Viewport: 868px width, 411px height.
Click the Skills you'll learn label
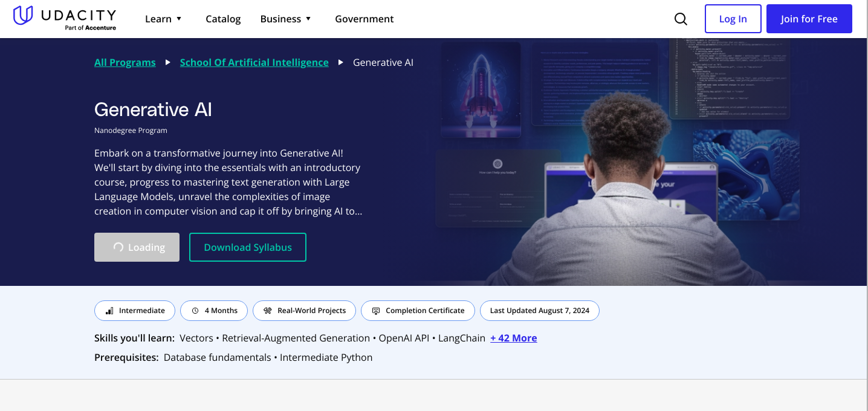[135, 338]
